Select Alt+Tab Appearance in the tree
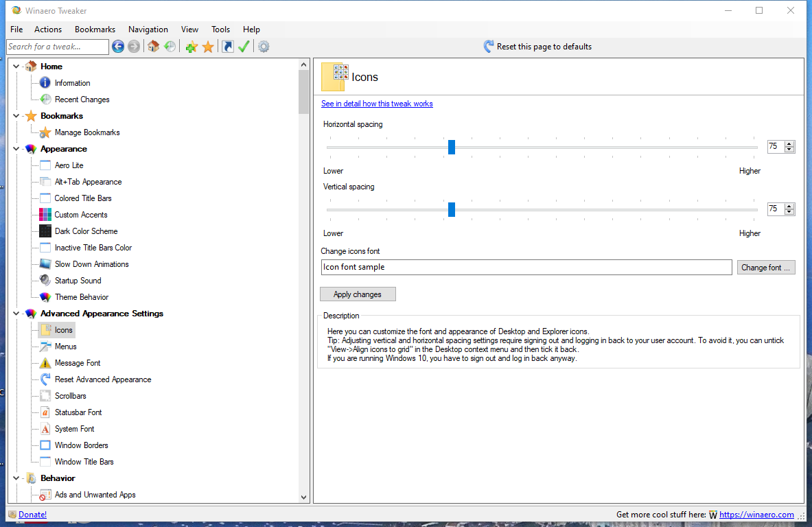This screenshot has width=812, height=527. click(x=88, y=182)
